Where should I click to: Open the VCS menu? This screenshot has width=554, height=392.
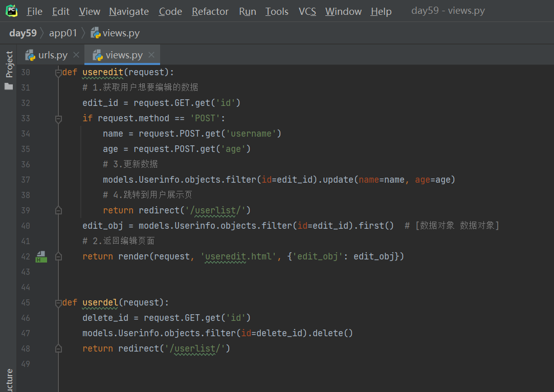point(307,11)
